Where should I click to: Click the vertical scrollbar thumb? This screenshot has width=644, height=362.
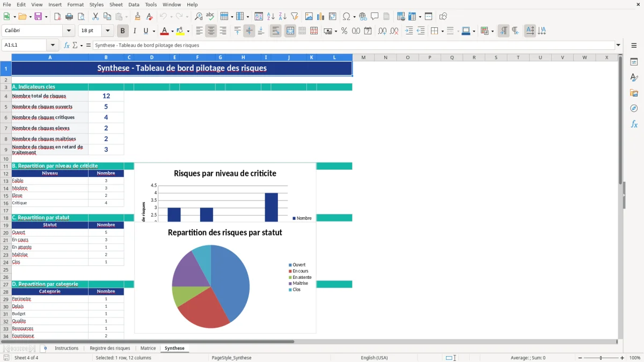(620, 121)
